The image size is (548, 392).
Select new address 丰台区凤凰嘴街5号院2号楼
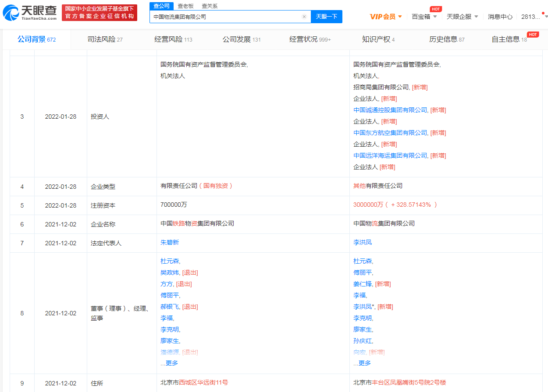(x=409, y=382)
